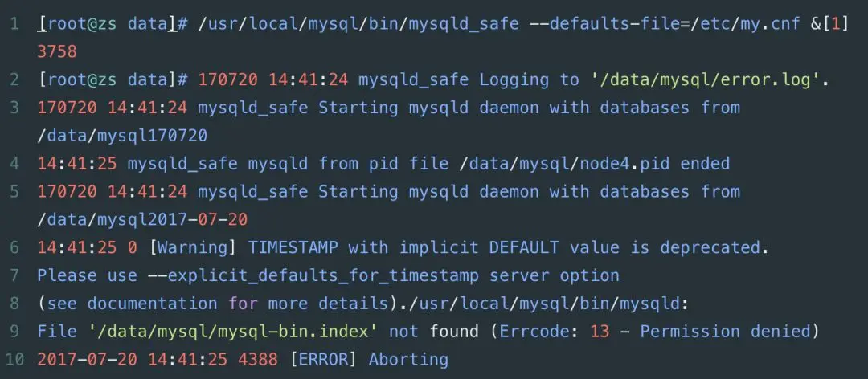Click the word Aborting
This screenshot has height=379, width=868.
click(408, 360)
